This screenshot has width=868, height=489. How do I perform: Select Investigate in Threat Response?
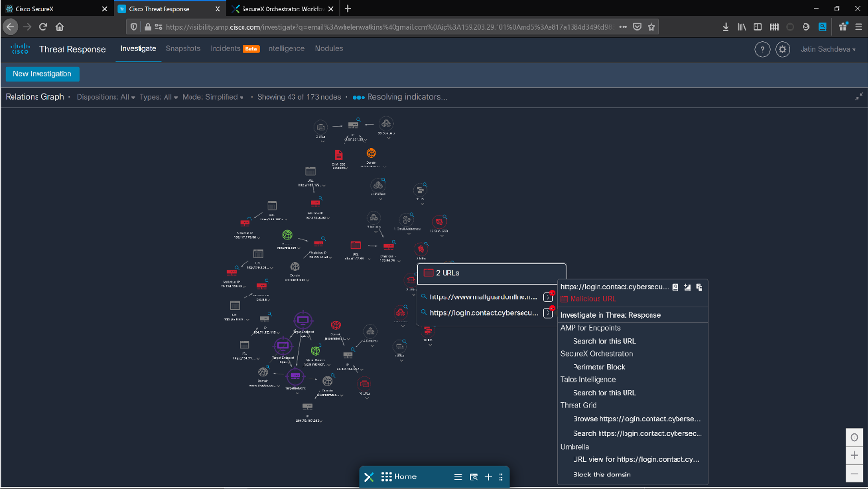[610, 315]
